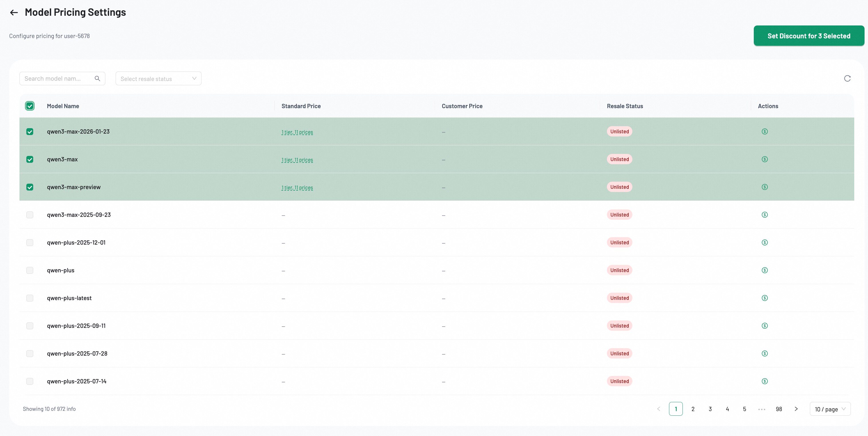Image resolution: width=868 pixels, height=436 pixels.
Task: Open pricing action for qwen3-max-2026-01-23
Action: (765, 132)
